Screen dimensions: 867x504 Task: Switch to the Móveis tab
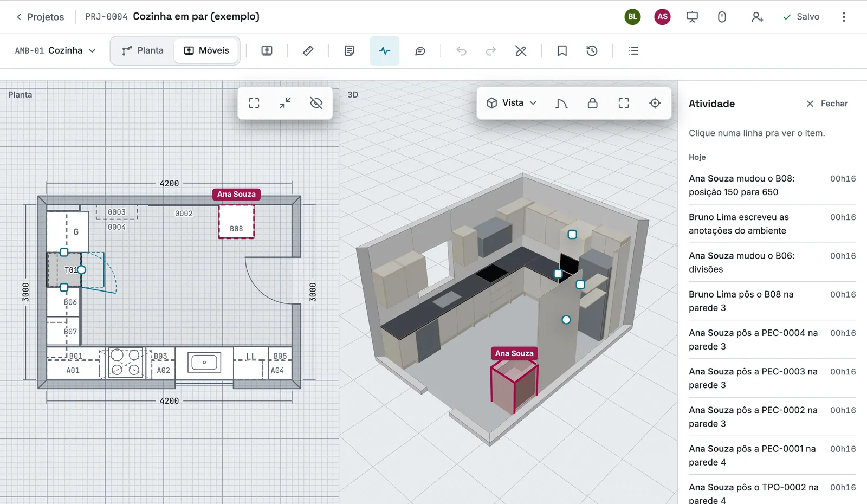click(x=206, y=50)
